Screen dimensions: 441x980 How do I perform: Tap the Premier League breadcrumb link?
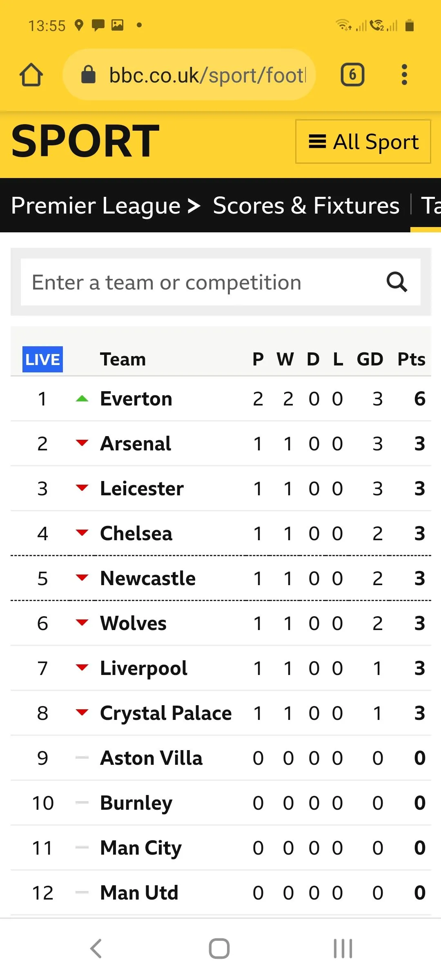pos(96,205)
